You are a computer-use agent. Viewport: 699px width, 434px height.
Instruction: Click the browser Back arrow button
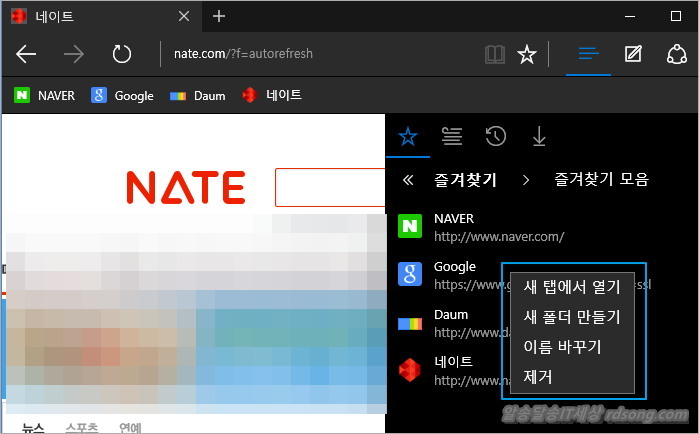click(27, 55)
